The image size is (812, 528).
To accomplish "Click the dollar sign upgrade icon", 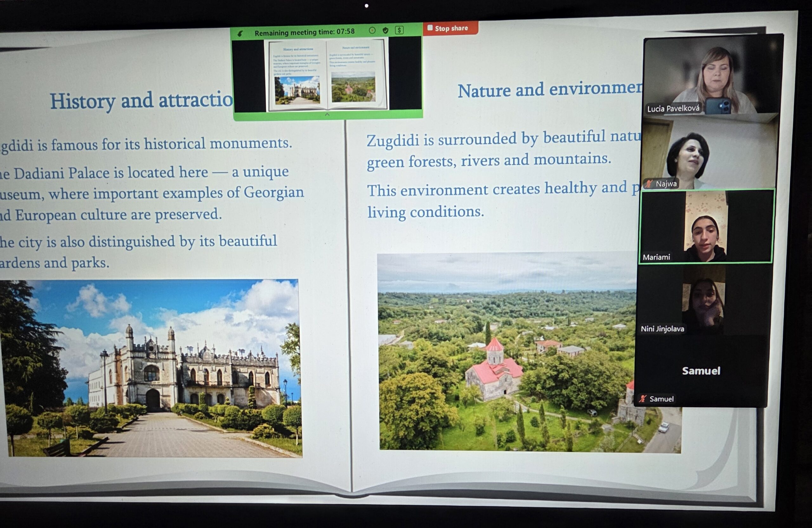I will [x=399, y=30].
